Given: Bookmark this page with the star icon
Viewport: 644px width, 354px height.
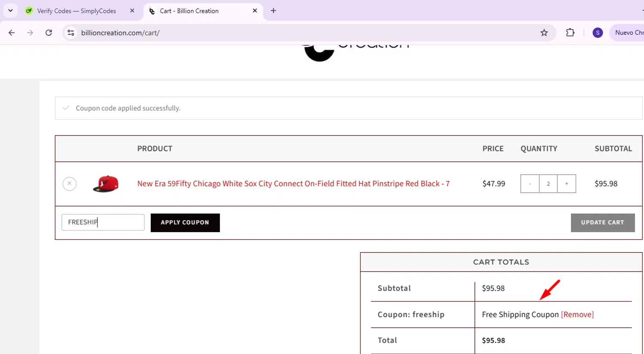Looking at the screenshot, I should pos(544,33).
